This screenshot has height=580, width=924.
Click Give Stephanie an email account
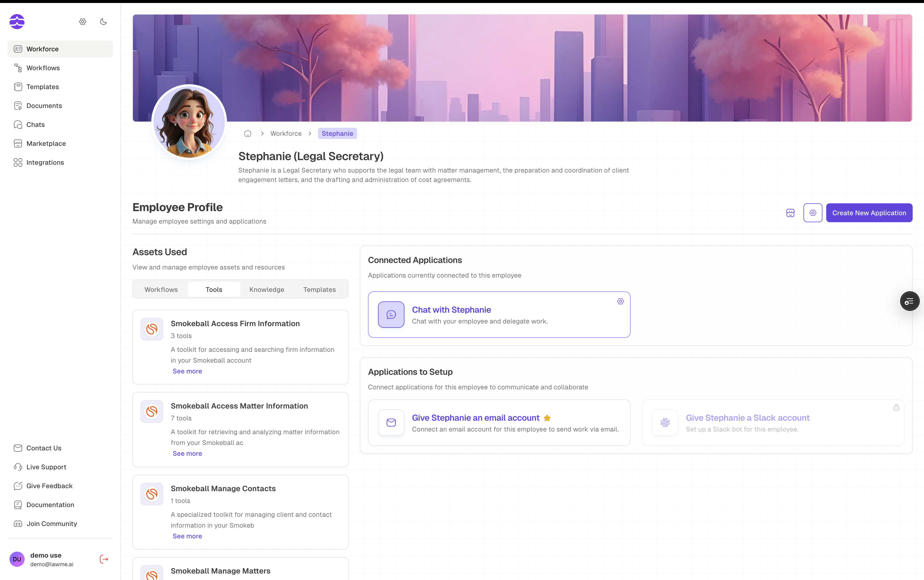(476, 418)
